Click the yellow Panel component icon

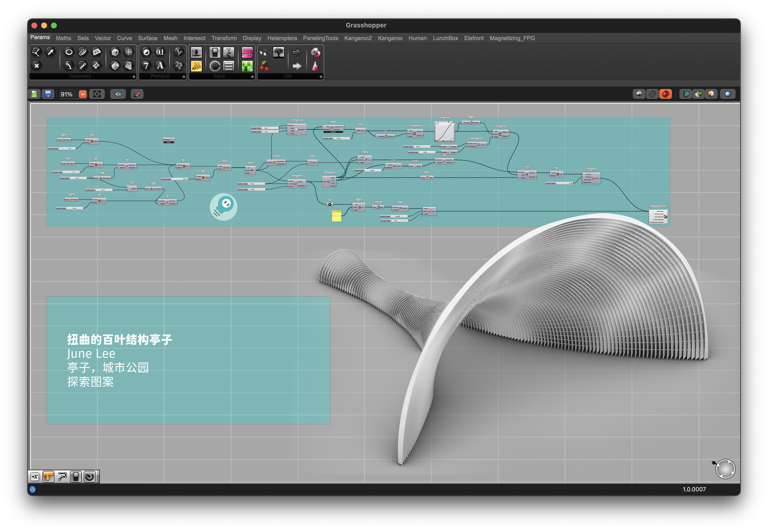pyautogui.click(x=196, y=66)
